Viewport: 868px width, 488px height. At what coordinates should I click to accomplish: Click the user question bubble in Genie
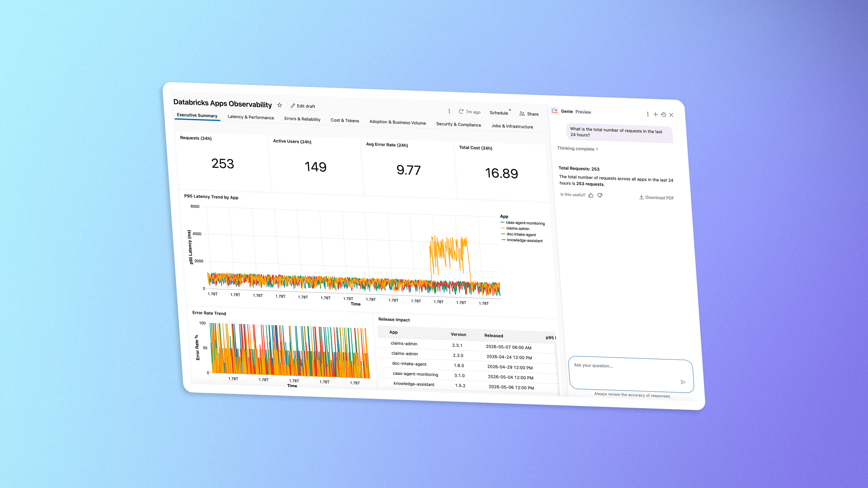click(x=619, y=133)
